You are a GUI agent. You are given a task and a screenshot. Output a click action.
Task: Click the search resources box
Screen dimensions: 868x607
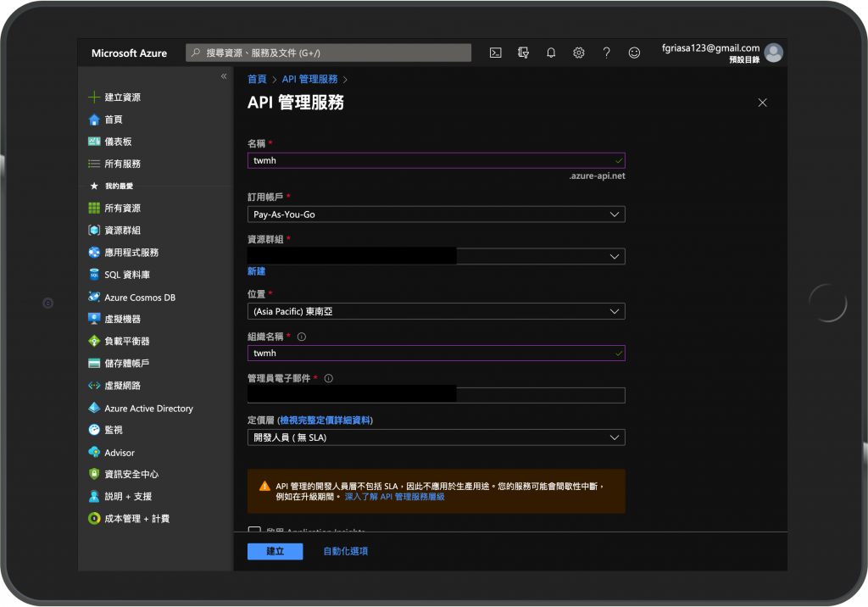328,53
